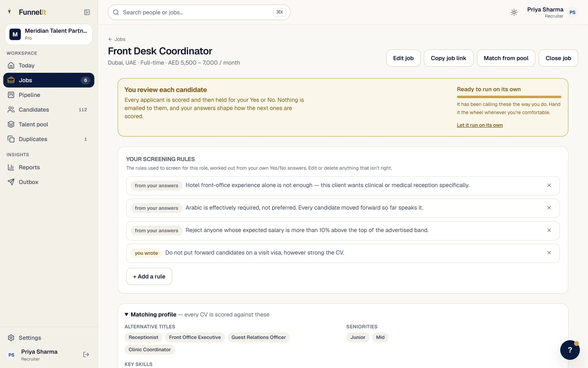Click the Front Office Executive chip
Viewport: 588px width, 368px height.
click(195, 337)
